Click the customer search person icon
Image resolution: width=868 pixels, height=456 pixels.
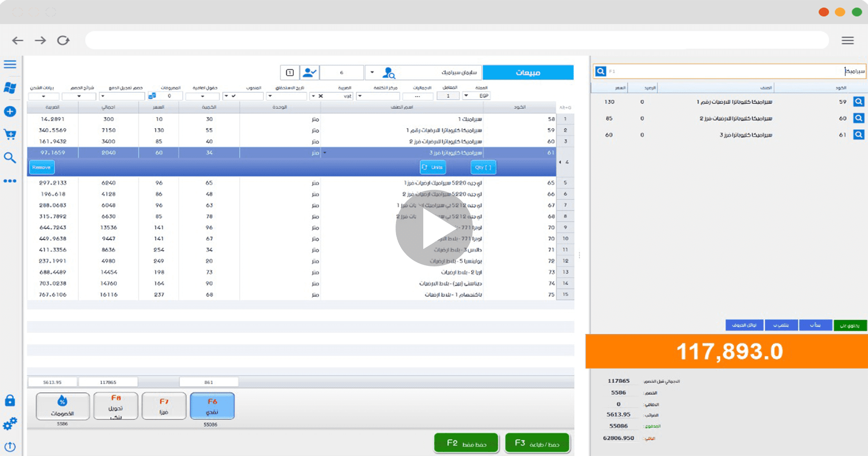[x=389, y=72]
